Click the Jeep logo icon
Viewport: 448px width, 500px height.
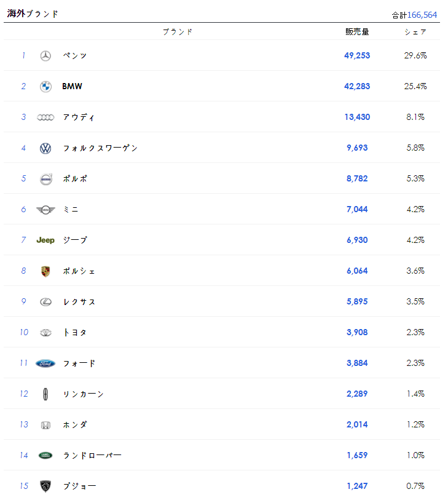click(x=45, y=240)
